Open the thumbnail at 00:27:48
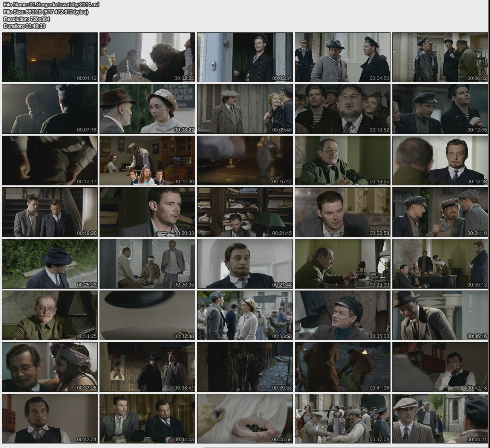The width and height of the screenshot is (490, 448). [x=245, y=264]
